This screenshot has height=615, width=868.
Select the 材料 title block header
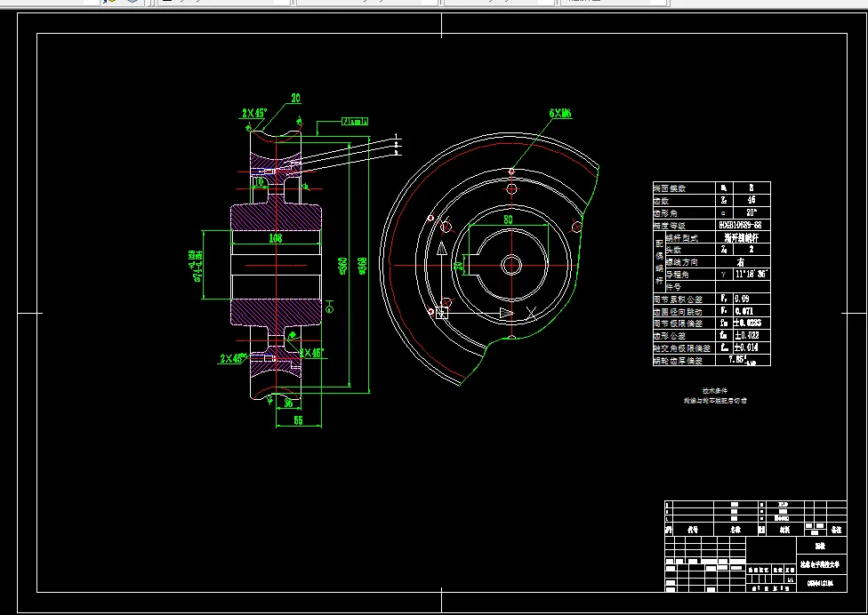(x=784, y=530)
